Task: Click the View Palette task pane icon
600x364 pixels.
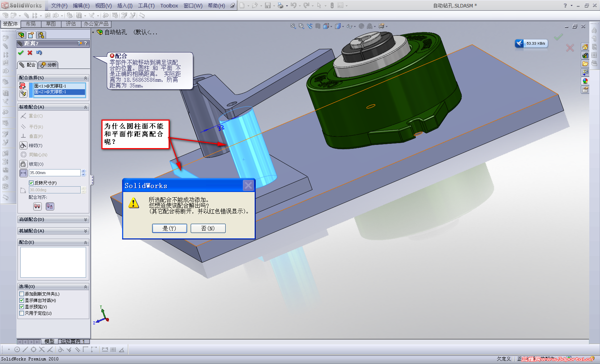Action: pos(585,72)
